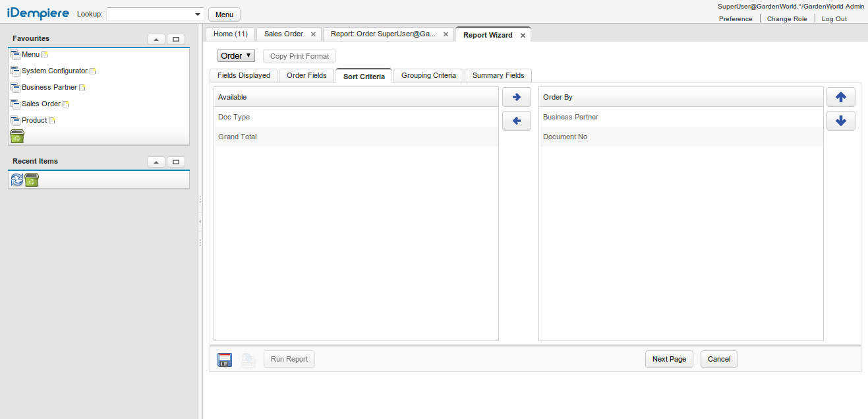The image size is (868, 419).
Task: Move selected field up in Order By
Action: tap(840, 97)
